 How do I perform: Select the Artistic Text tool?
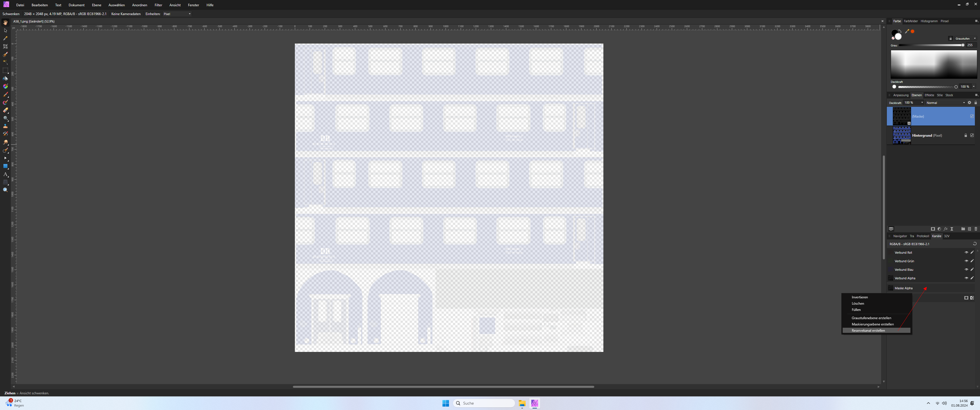[5, 174]
